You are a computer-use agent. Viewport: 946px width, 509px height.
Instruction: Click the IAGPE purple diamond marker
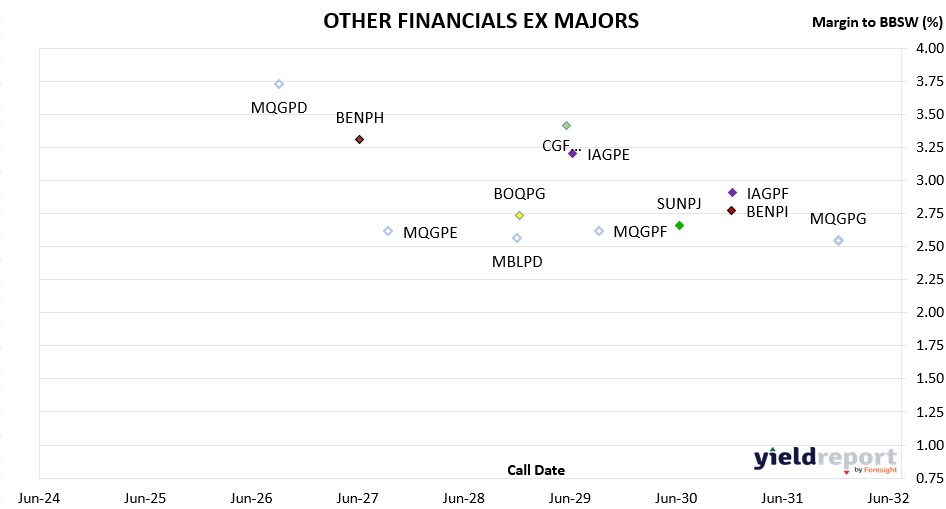[573, 154]
